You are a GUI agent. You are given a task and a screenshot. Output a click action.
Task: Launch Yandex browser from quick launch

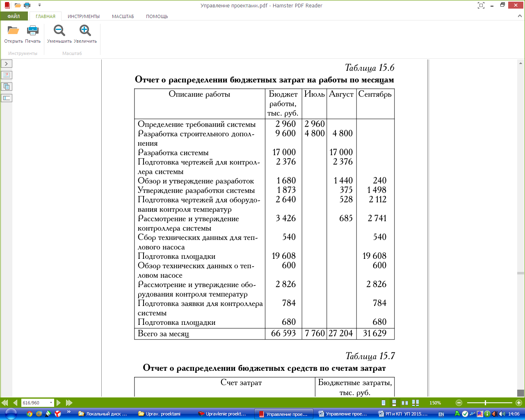(x=58, y=414)
